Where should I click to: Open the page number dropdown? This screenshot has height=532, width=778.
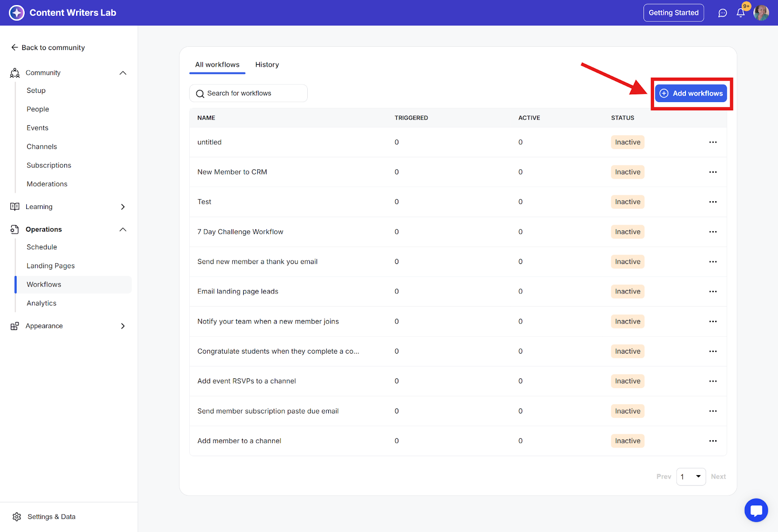[x=691, y=477]
